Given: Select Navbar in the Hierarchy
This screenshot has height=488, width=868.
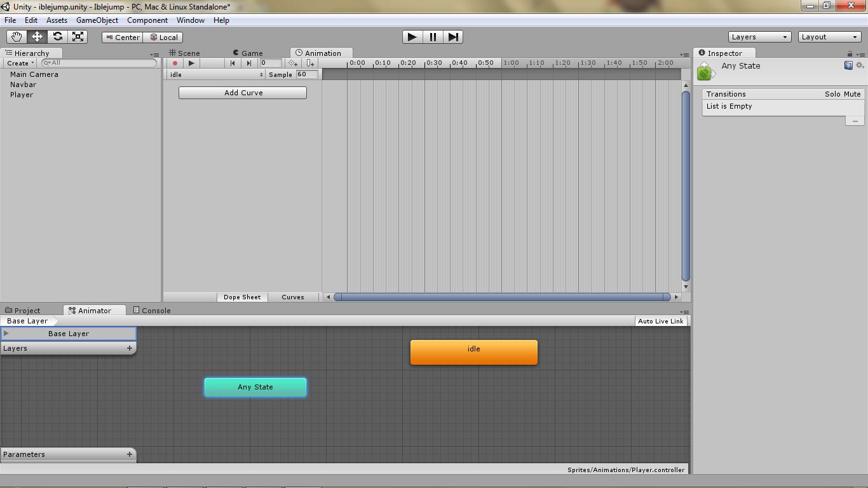Looking at the screenshot, I should (24, 85).
